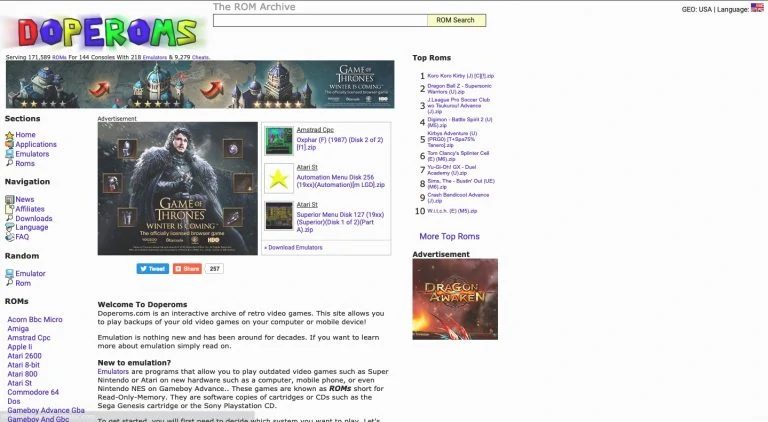Click the Random Emulator icon
The width and height of the screenshot is (768, 422).
click(x=9, y=274)
